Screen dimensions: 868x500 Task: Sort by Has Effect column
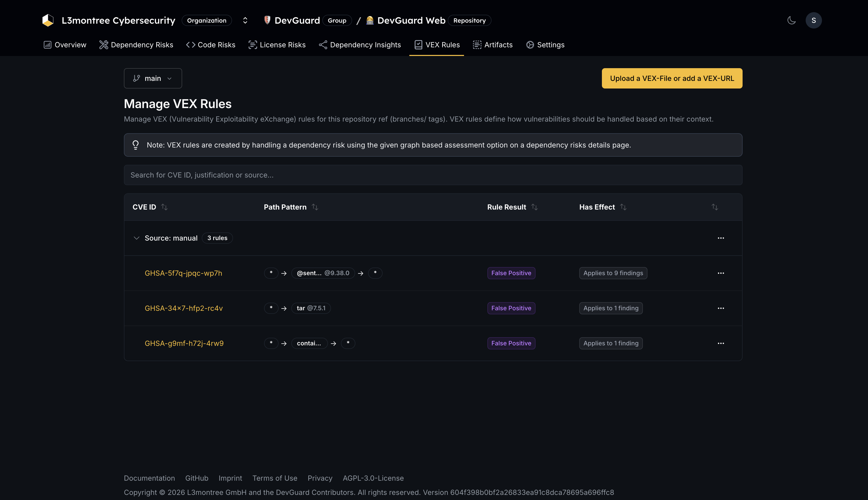pos(623,207)
